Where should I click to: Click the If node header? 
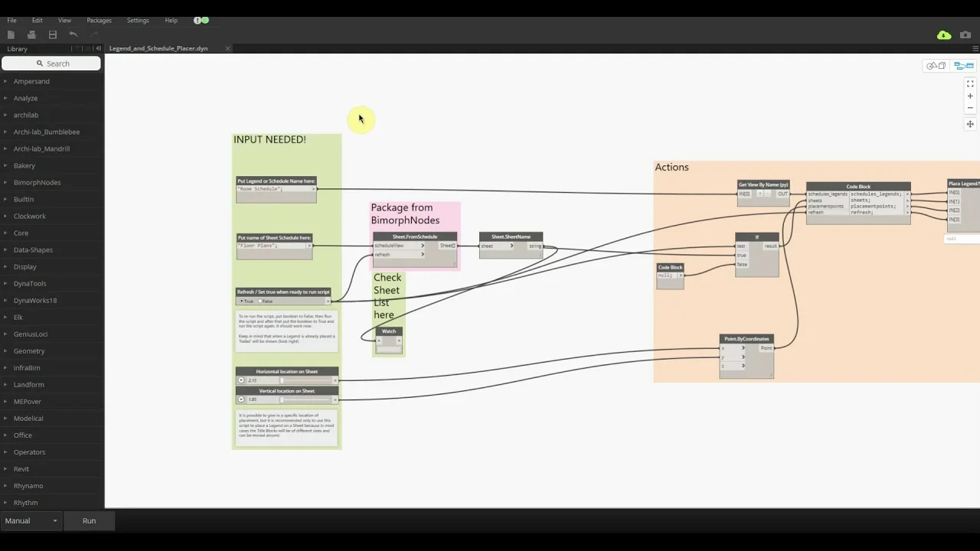[756, 236]
